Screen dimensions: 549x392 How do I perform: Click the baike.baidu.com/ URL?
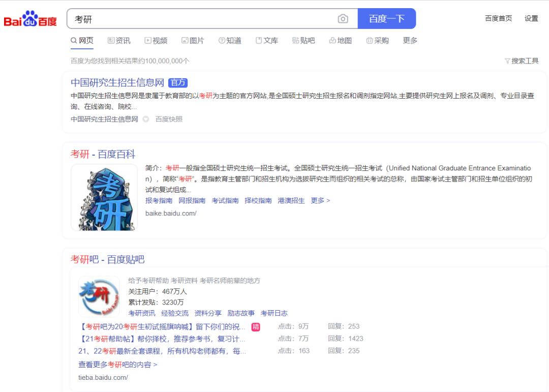coord(171,214)
